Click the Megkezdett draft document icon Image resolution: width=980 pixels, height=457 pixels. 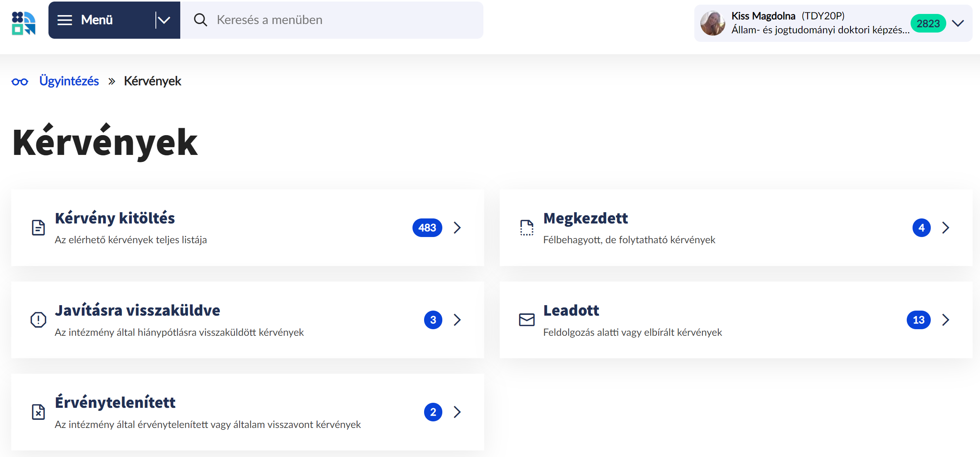[x=526, y=228]
